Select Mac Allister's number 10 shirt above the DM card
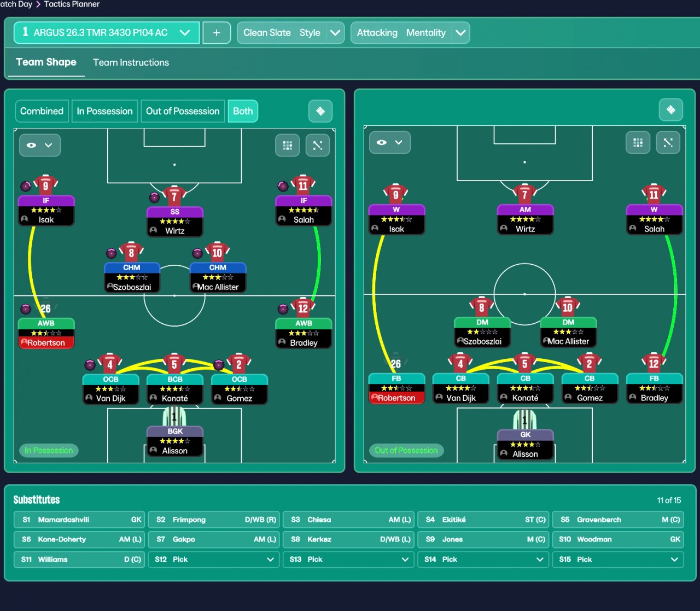700x611 pixels. tap(568, 307)
